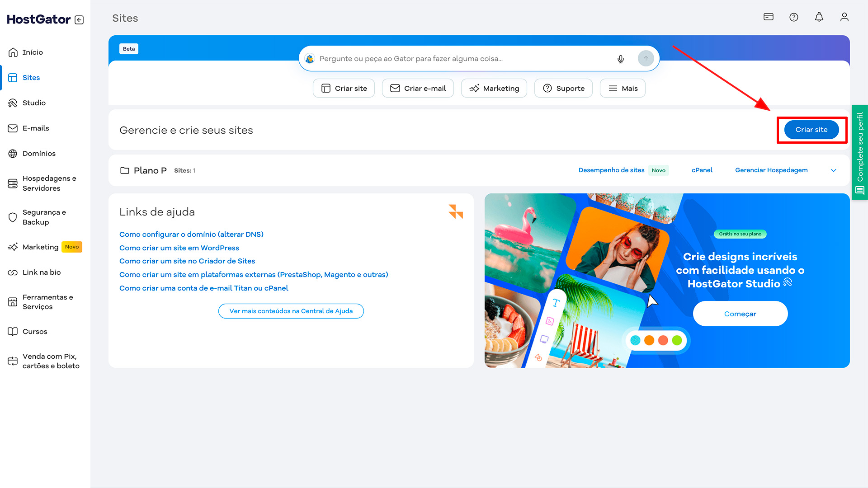
Task: Click the Novo badge next to Marketing
Action: (72, 247)
